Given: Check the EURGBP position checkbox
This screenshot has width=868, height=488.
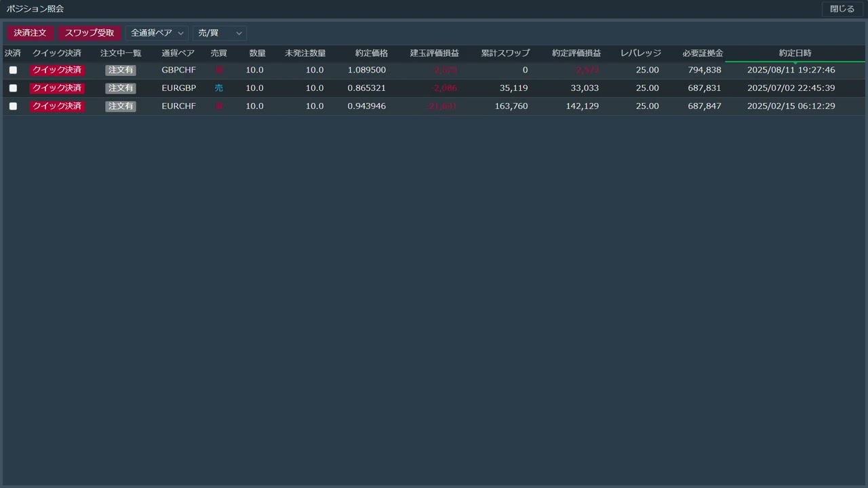Looking at the screenshot, I should click(x=13, y=88).
